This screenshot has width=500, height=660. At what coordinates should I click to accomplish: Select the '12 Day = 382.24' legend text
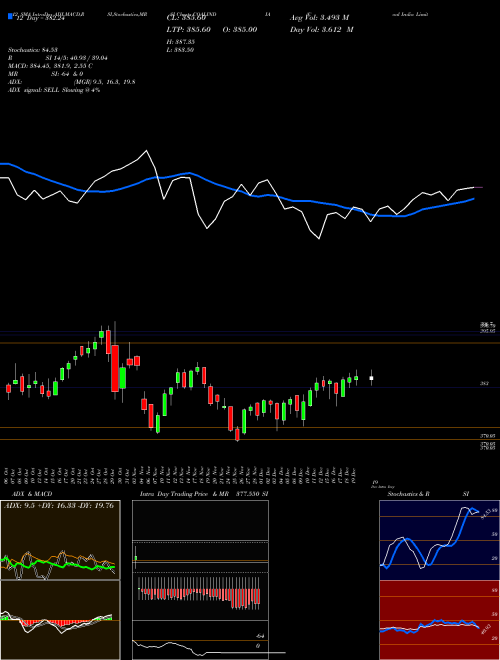tap(40, 19)
